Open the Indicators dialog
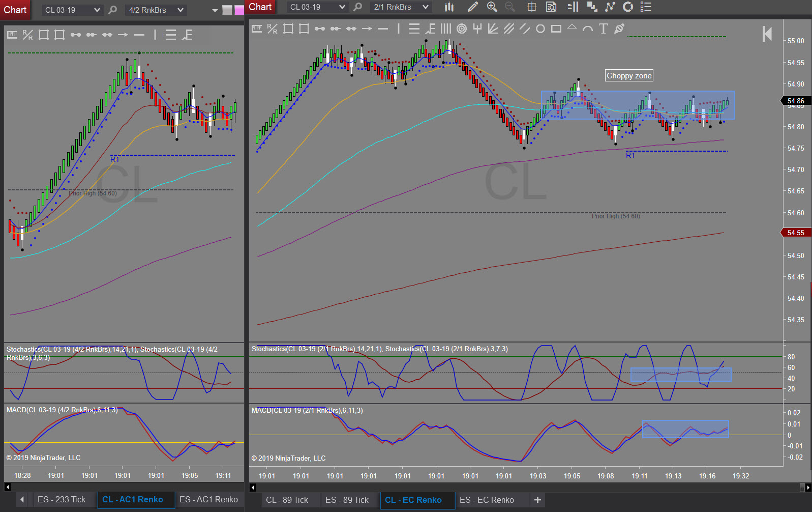This screenshot has width=812, height=512. (610, 7)
